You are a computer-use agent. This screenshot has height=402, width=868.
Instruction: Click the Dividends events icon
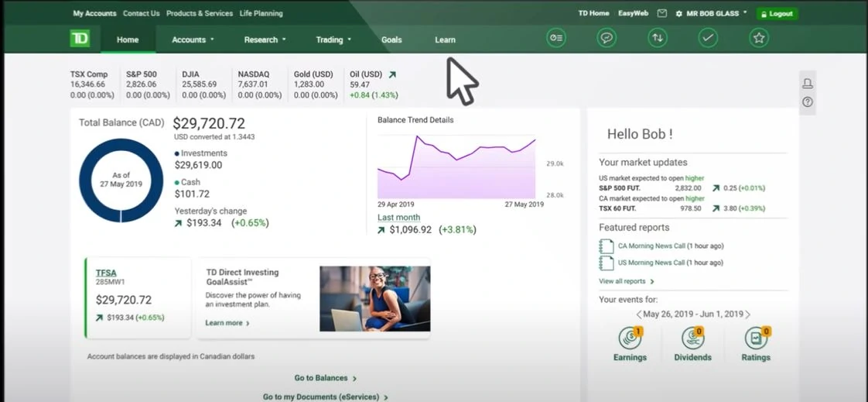(692, 338)
